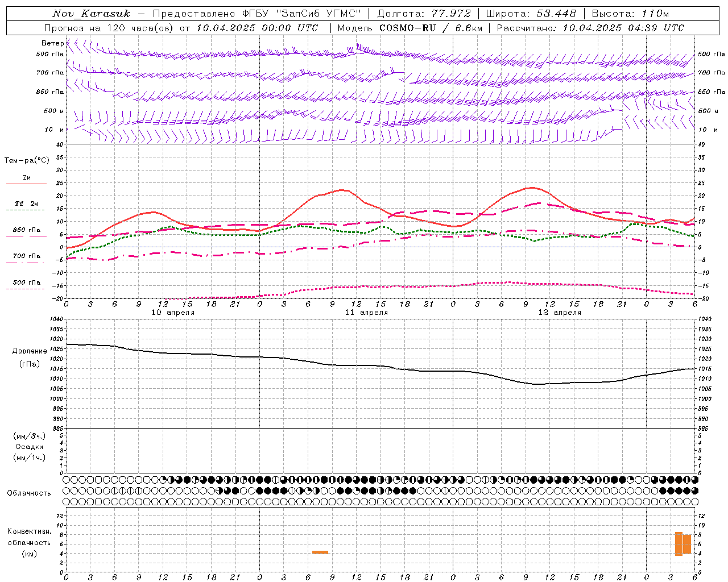The width and height of the screenshot is (728, 582).
Task: Click the '10 апреля' date label
Action: point(173,313)
